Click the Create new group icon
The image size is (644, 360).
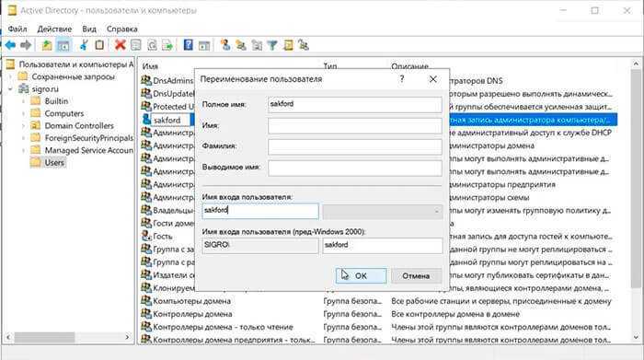241,45
